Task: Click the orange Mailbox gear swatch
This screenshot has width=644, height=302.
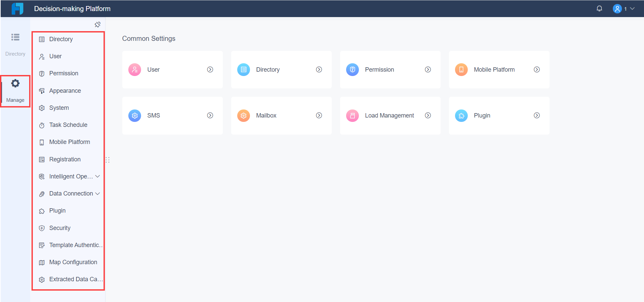Action: (x=243, y=116)
